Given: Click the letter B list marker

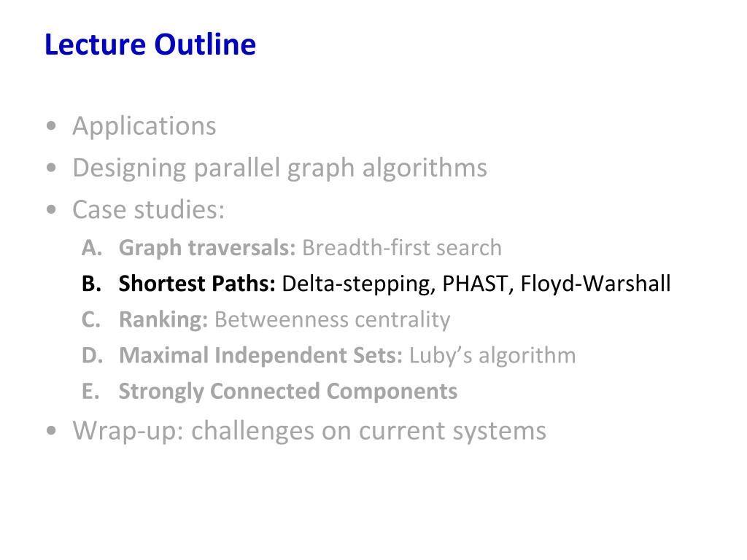Looking at the screenshot, I should tap(91, 284).
